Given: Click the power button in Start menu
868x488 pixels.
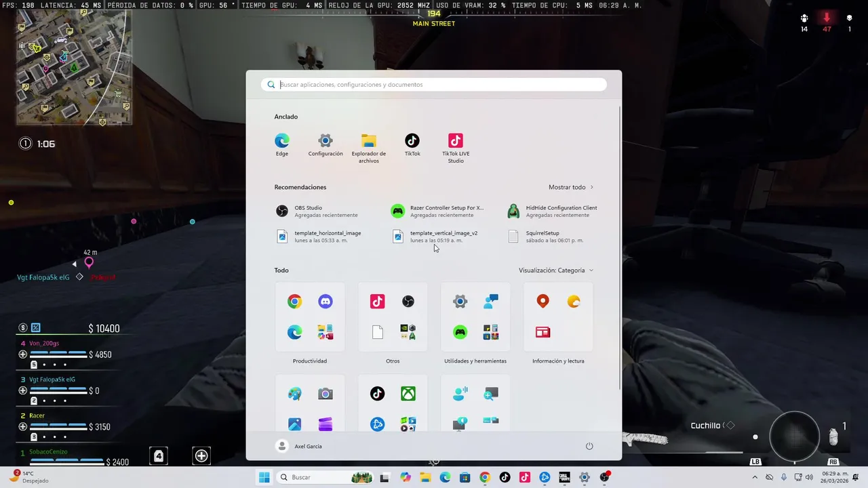Looking at the screenshot, I should [x=589, y=446].
